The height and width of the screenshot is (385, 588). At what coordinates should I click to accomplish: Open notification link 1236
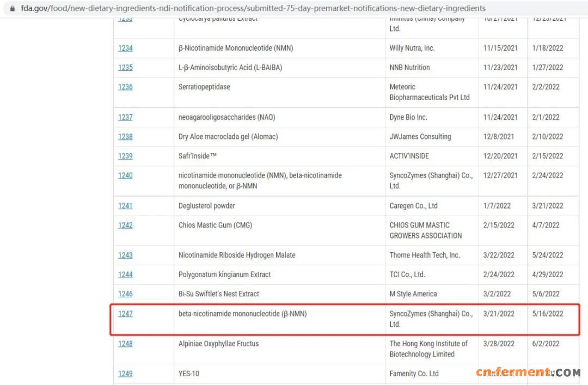click(x=125, y=87)
